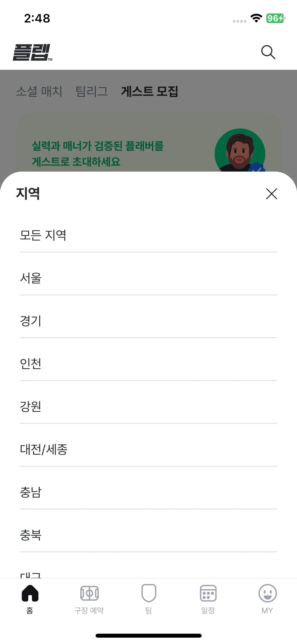297x644 pixels.
Task: Choose 서울 as the region
Action: (148, 278)
